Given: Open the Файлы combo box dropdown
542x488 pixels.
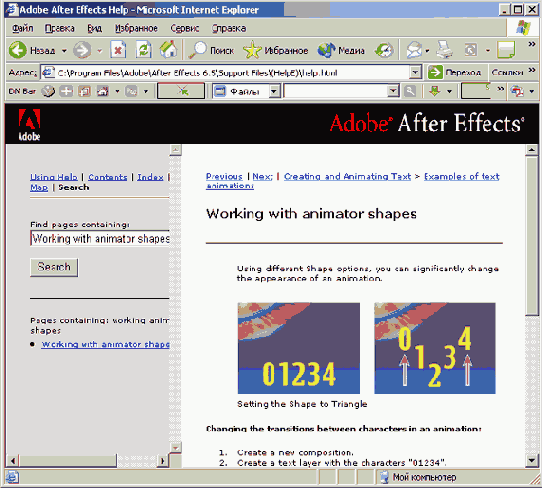Looking at the screenshot, I should pos(274,91).
